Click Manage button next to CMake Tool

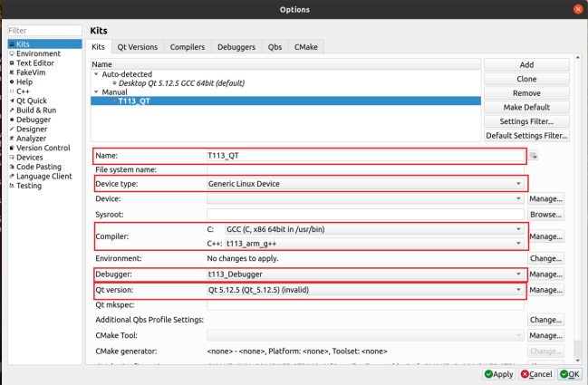(x=545, y=335)
